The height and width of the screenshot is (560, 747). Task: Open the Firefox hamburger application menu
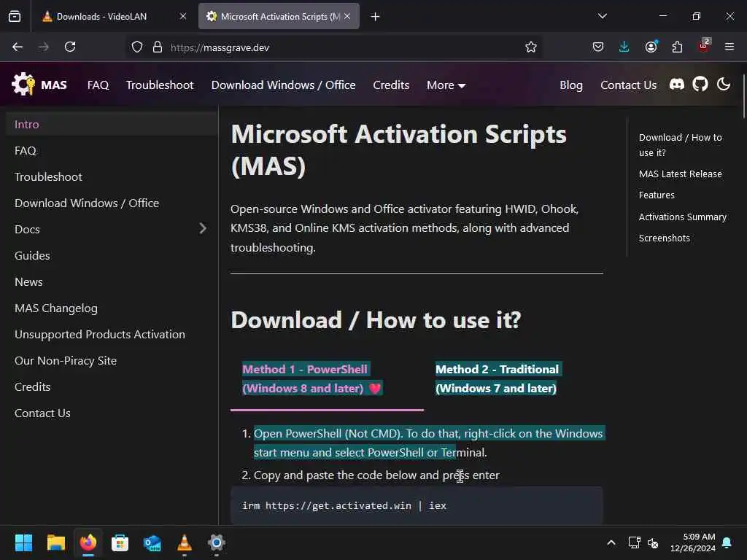pyautogui.click(x=729, y=47)
